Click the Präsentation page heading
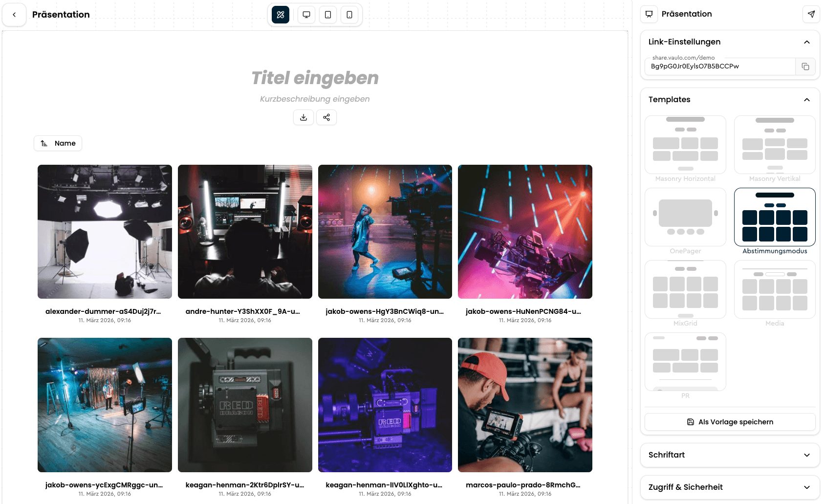Image resolution: width=825 pixels, height=504 pixels. 61,15
